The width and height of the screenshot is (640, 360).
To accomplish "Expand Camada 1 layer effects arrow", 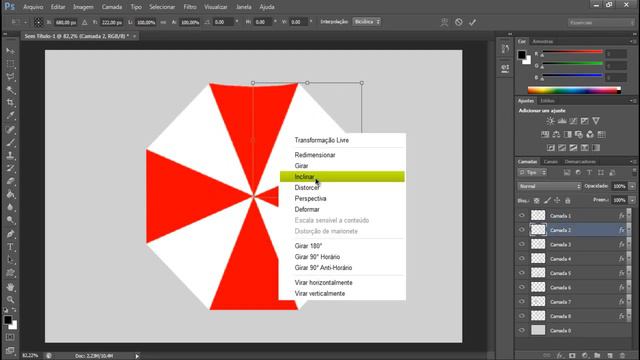I will tap(629, 216).
